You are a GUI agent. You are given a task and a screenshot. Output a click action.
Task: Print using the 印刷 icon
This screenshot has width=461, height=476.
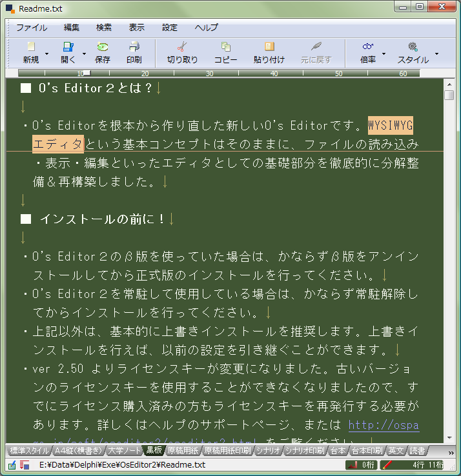(x=134, y=46)
